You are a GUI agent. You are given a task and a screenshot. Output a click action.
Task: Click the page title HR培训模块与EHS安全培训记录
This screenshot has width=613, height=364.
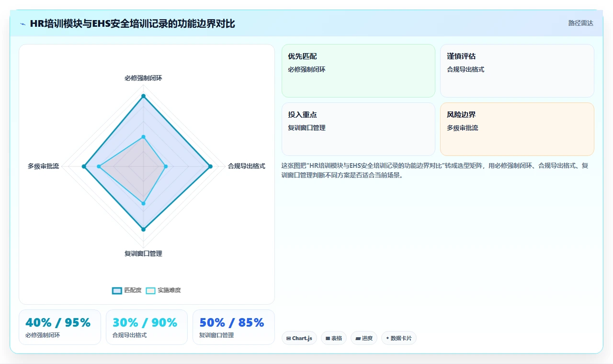click(x=132, y=23)
